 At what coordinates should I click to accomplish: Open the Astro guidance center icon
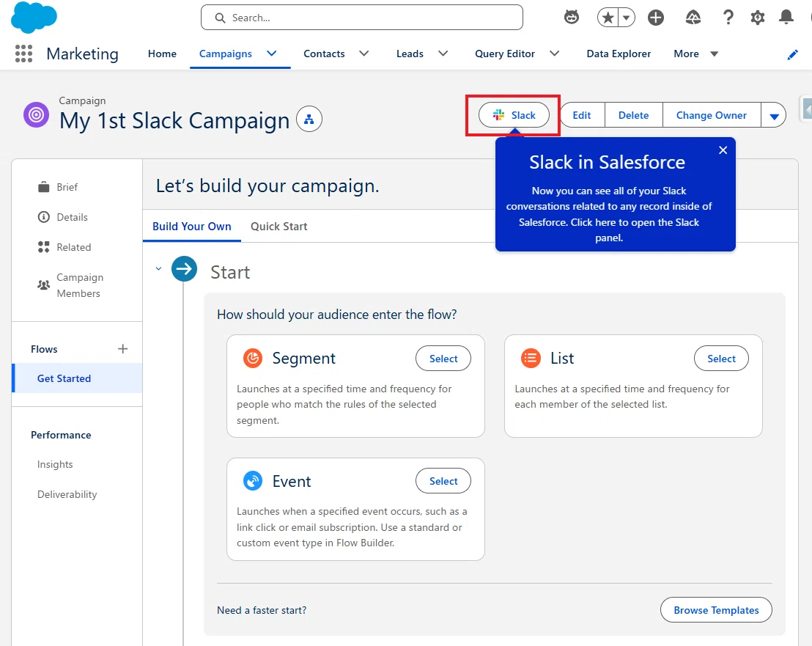571,18
